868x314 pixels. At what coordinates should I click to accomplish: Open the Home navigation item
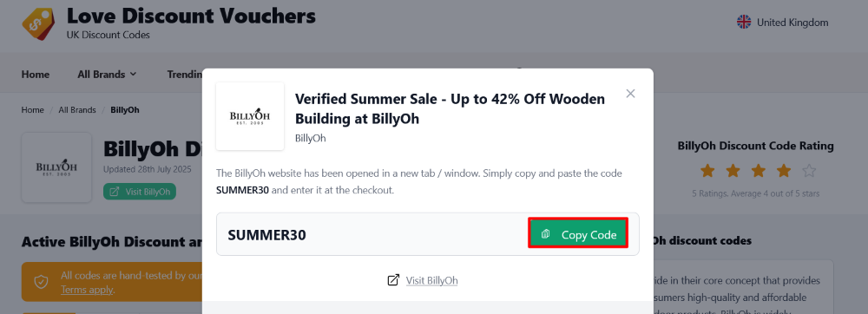[x=36, y=74]
